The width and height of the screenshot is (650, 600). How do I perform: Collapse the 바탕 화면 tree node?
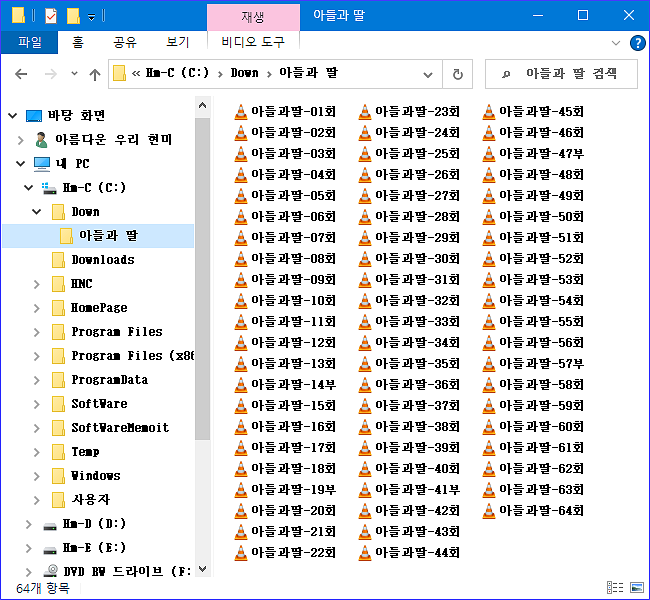pos(13,115)
